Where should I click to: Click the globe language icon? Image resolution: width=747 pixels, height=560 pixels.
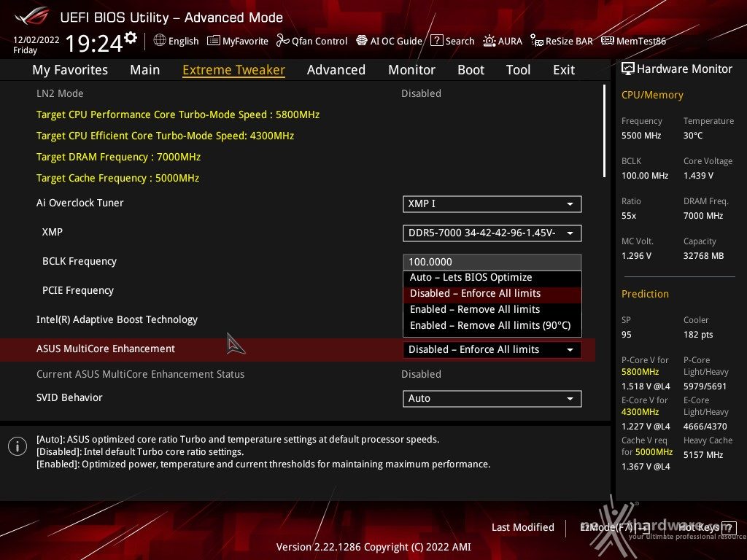click(x=160, y=41)
